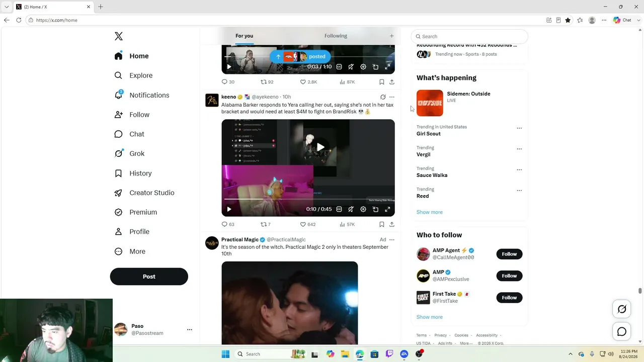644x362 pixels.
Task: Go to Home in the sidebar
Action: click(131, 56)
